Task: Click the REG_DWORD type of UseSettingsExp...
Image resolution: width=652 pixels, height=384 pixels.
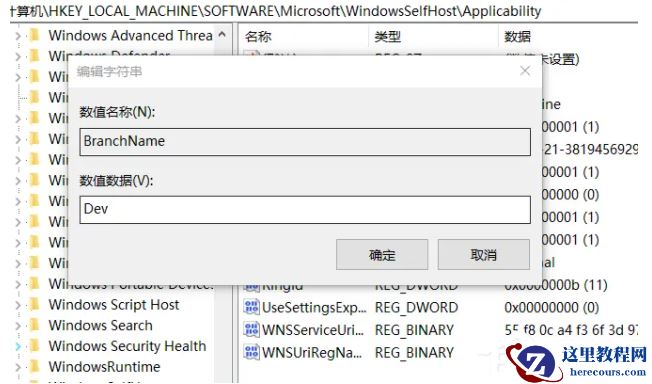Action: coord(416,307)
